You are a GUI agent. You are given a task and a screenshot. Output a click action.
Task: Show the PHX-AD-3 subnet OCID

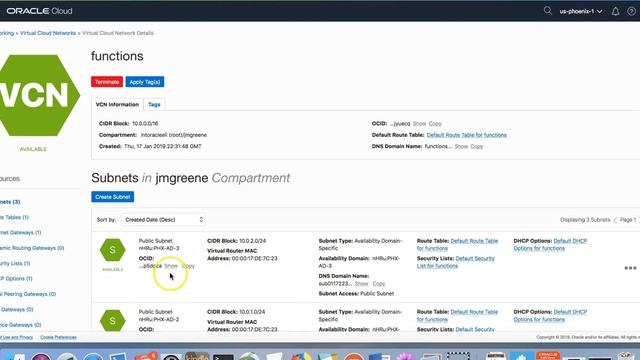point(171,266)
